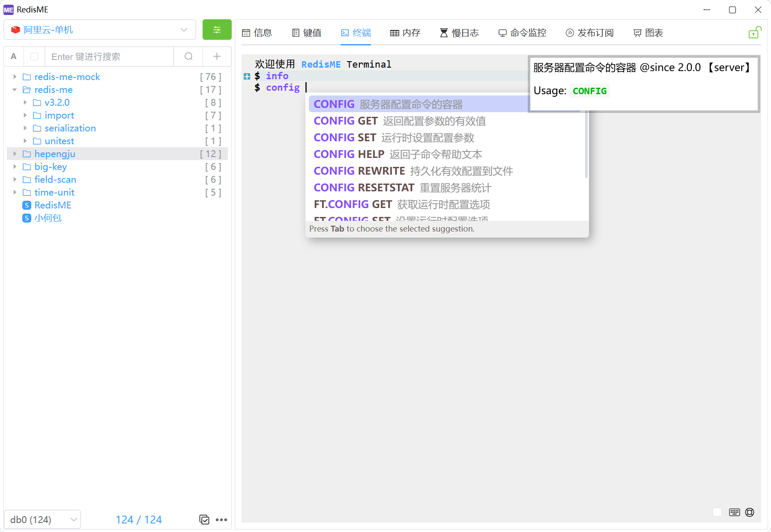Open the 慢日志 tab
This screenshot has height=532, width=771.
pos(459,33)
